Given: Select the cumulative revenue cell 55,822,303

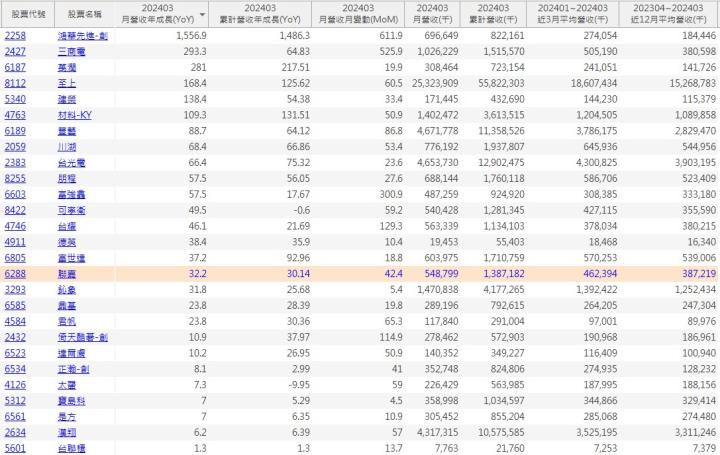Looking at the screenshot, I should point(501,83).
